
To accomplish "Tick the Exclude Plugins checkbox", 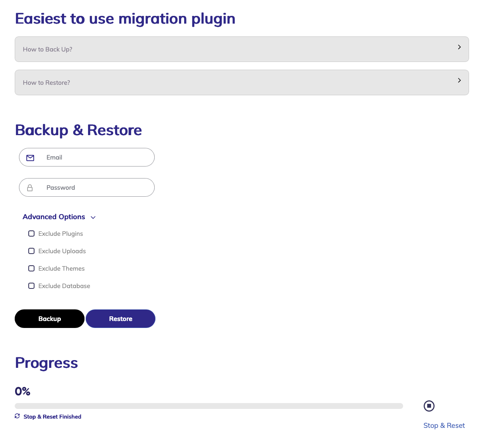I will tap(31, 233).
